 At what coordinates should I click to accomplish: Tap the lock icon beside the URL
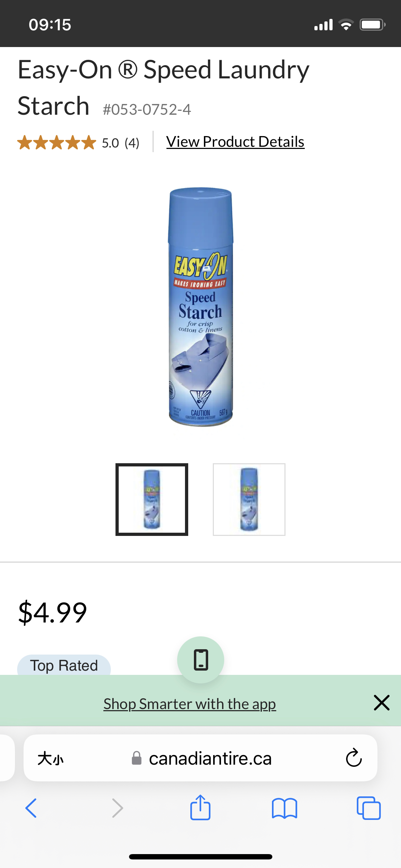137,758
